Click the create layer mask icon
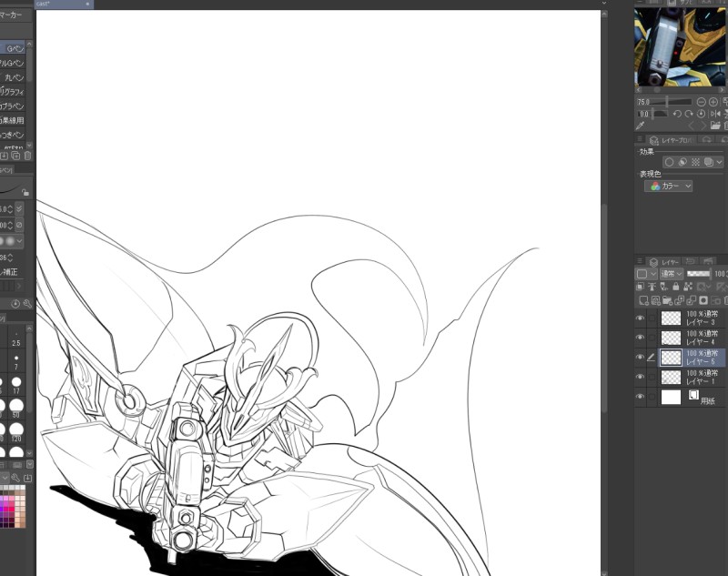The height and width of the screenshot is (576, 728). click(703, 301)
